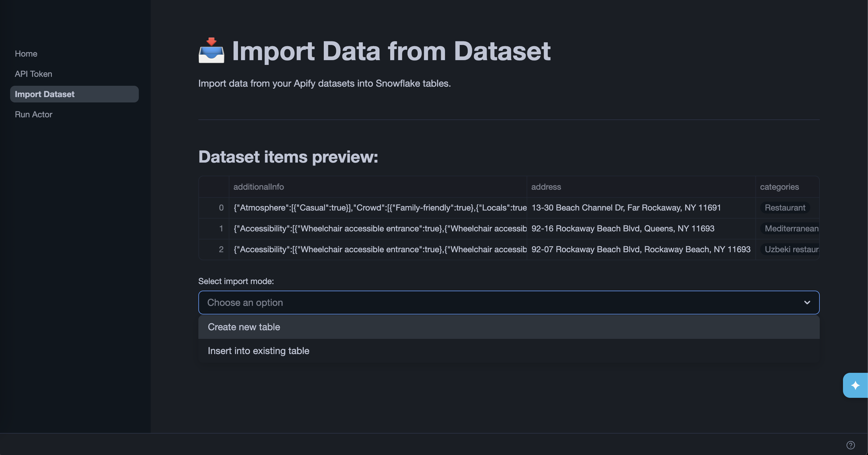Click the Far Rockaway address cell
The width and height of the screenshot is (868, 455).
click(626, 208)
